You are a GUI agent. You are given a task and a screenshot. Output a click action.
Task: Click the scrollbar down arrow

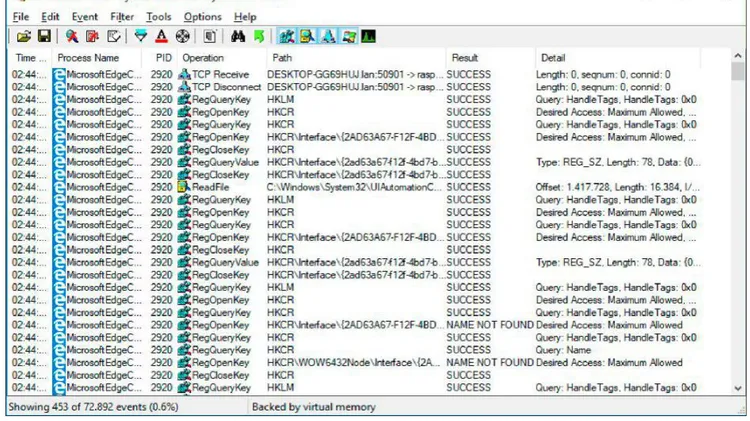click(x=738, y=388)
